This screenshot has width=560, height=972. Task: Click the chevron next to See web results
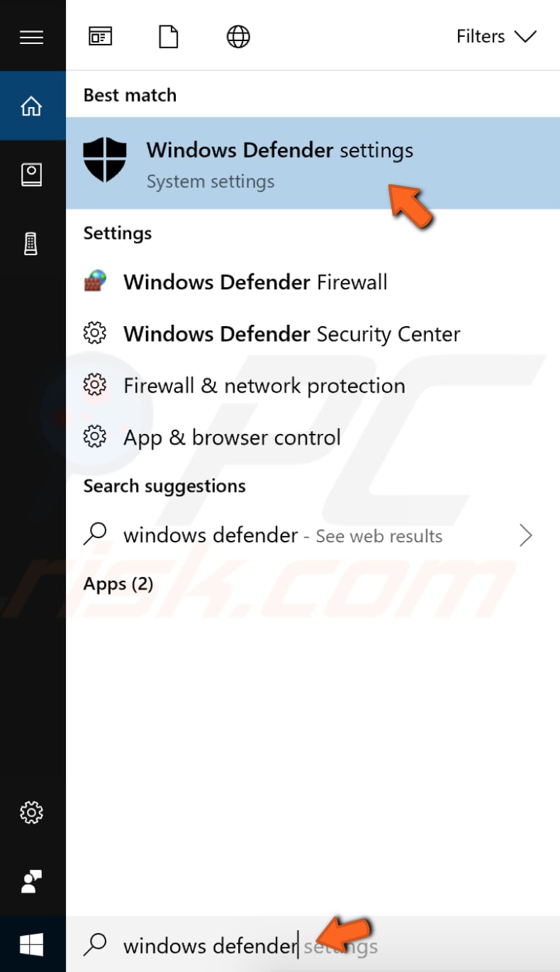pos(526,535)
